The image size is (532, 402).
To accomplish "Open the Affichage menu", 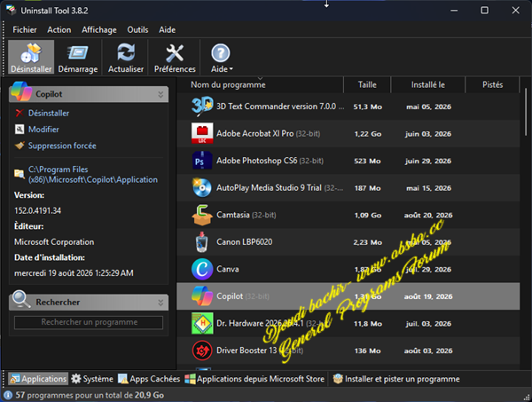I will point(98,30).
